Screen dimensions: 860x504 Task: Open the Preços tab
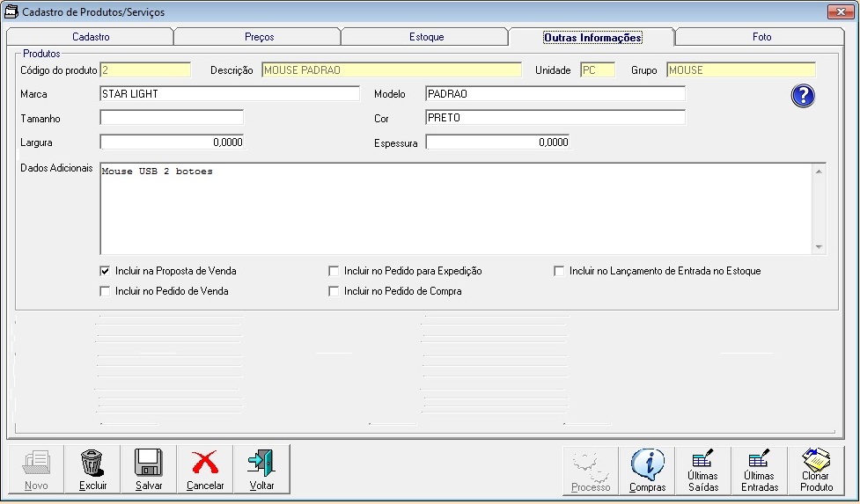click(259, 37)
